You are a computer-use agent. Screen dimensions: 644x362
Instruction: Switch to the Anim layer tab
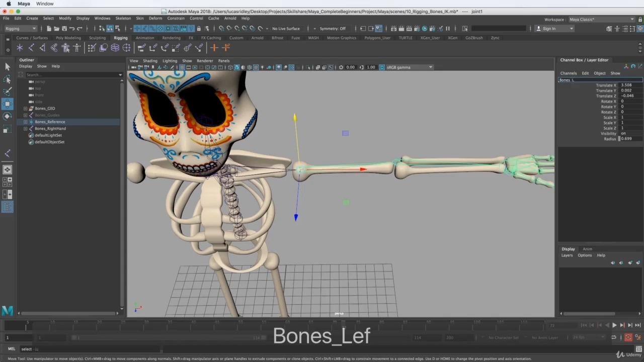click(x=587, y=249)
